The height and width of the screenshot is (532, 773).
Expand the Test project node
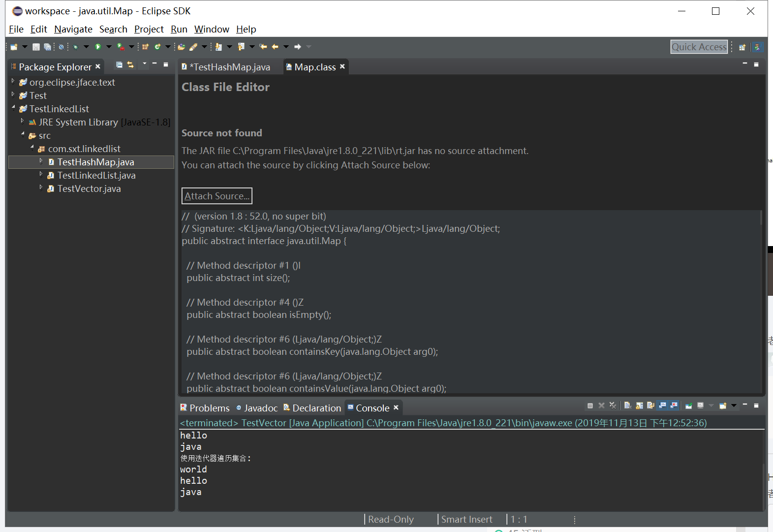13,94
